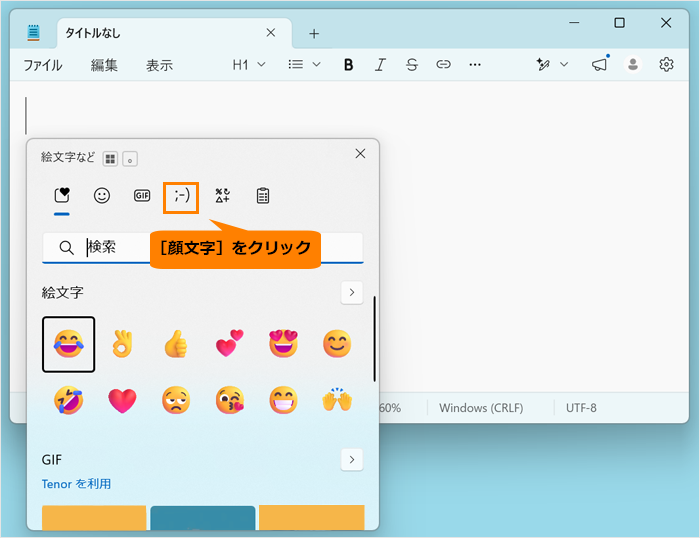Screen dimensions: 700x538
Task: Click in the Notepad text area
Action: (x=531, y=237)
